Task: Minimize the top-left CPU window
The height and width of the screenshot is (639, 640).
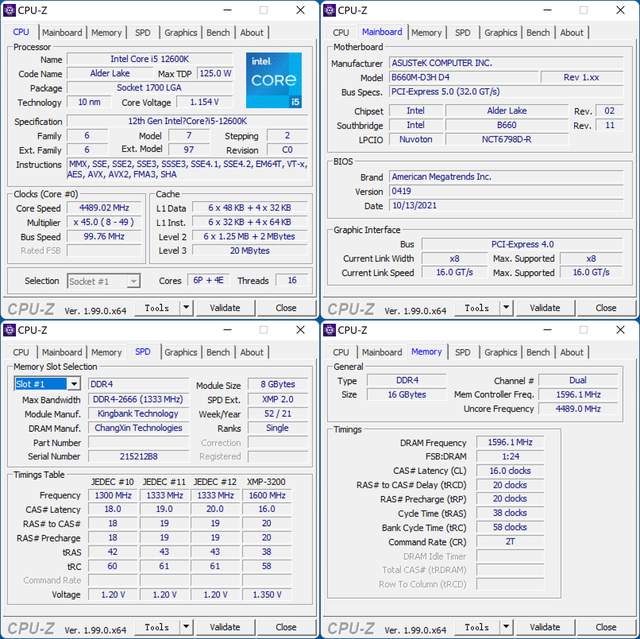Action: pos(228,10)
